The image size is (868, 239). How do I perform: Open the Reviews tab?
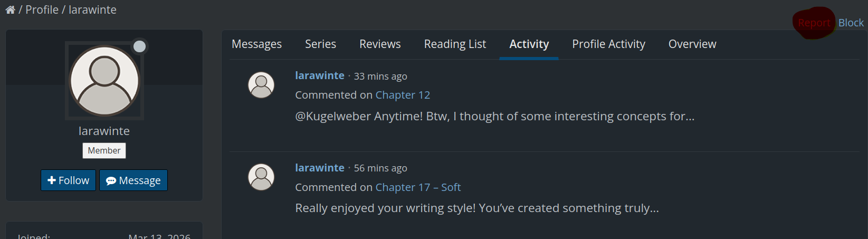click(x=380, y=44)
